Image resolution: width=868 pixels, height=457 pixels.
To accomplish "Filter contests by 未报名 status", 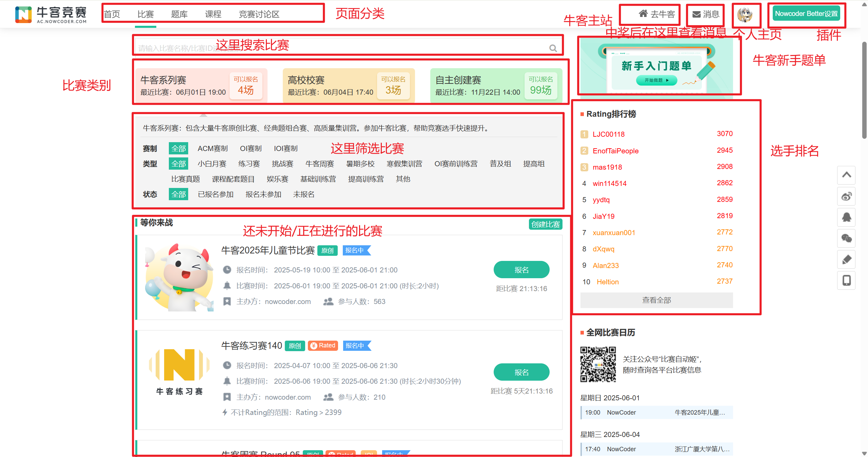I will coord(303,194).
